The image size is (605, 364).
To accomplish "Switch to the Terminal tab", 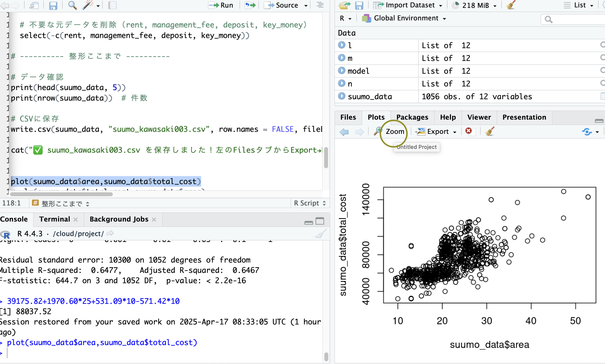I will [55, 219].
